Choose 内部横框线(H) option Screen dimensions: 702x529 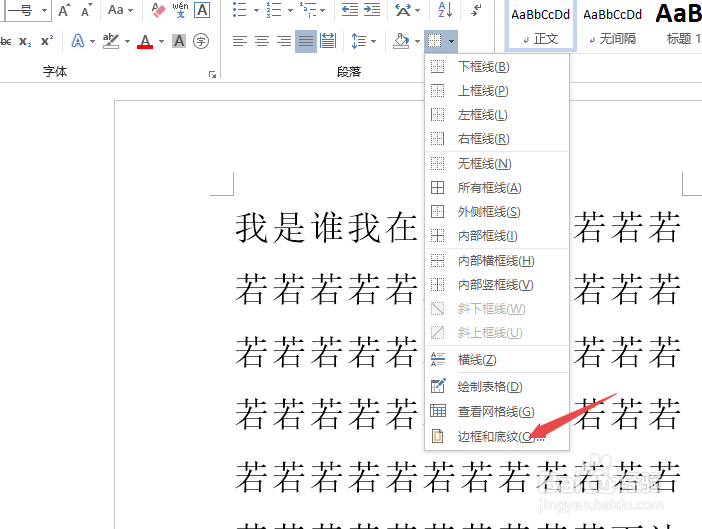tap(497, 261)
